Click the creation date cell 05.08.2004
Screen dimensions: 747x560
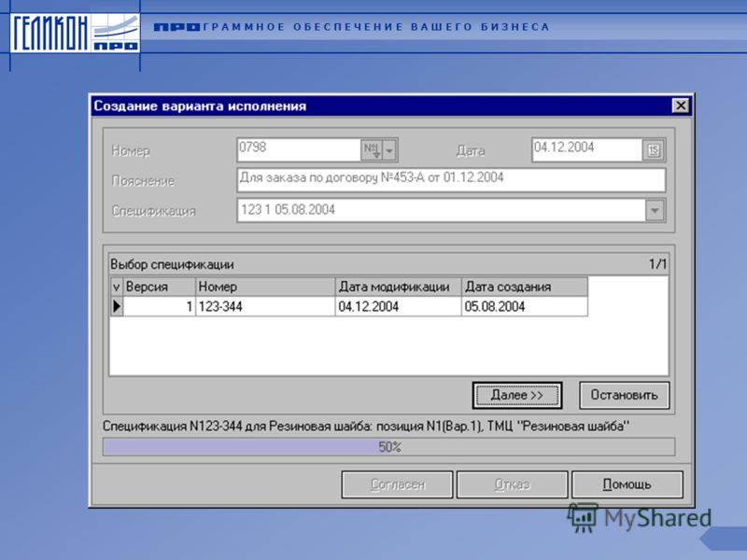[x=525, y=306]
